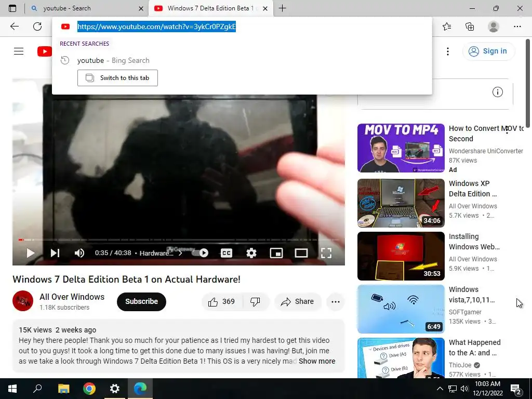Click Switch to this tab button
This screenshot has height=399, width=532.
[x=117, y=78]
